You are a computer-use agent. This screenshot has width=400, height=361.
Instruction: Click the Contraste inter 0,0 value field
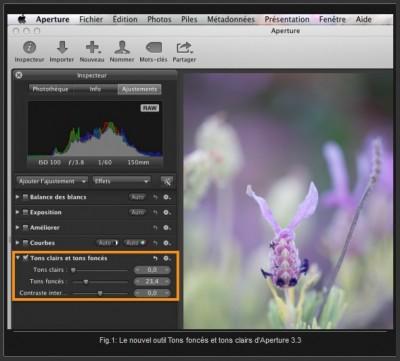pos(152,294)
